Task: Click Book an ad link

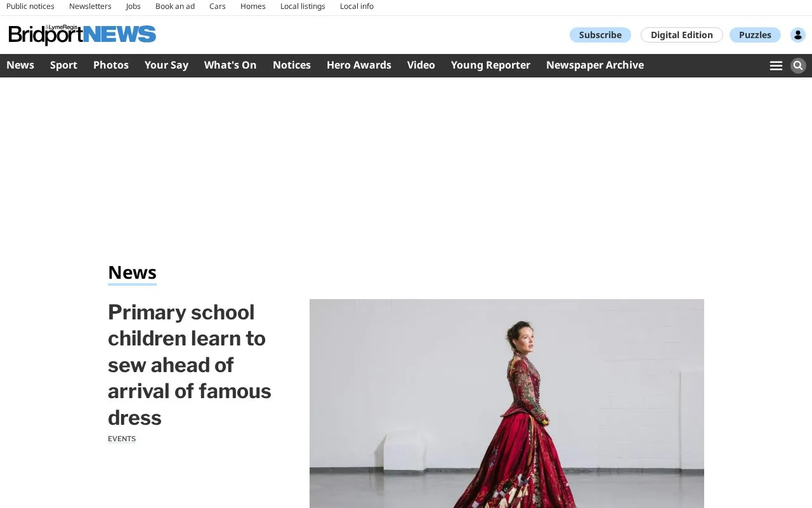Action: [175, 6]
